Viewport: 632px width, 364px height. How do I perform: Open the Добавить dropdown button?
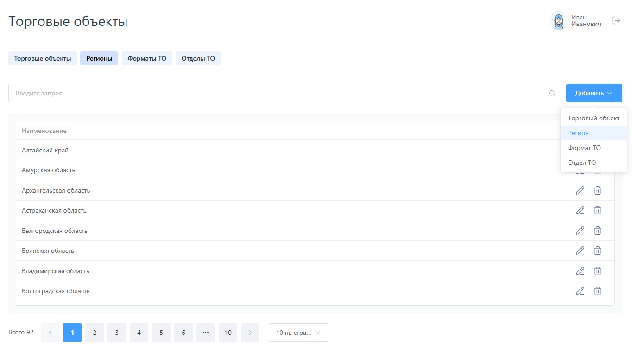[x=594, y=93]
